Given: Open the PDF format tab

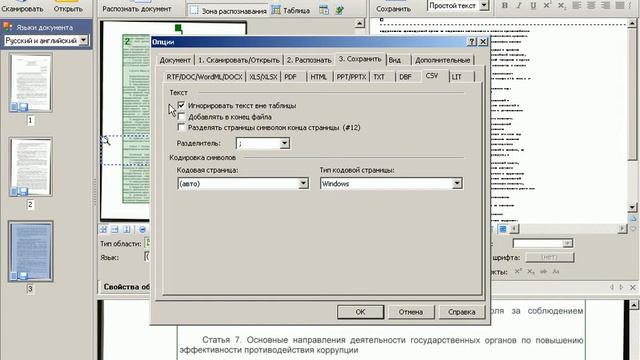Looking at the screenshot, I should click(290, 77).
